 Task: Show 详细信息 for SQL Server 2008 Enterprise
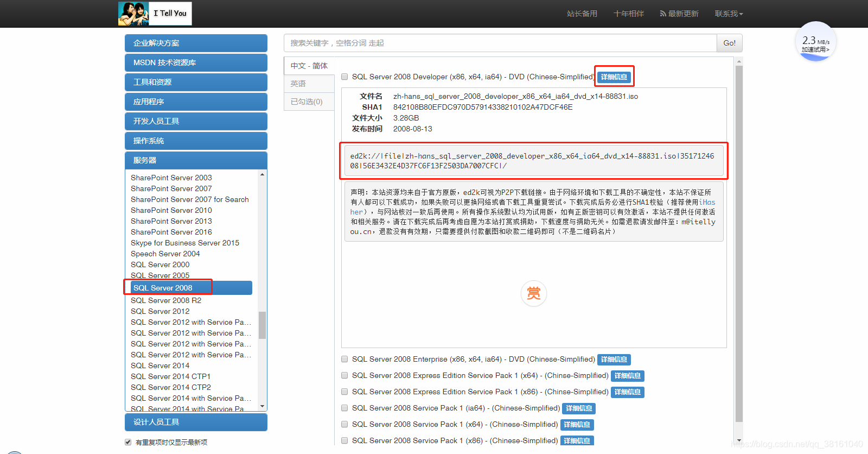[x=614, y=360]
